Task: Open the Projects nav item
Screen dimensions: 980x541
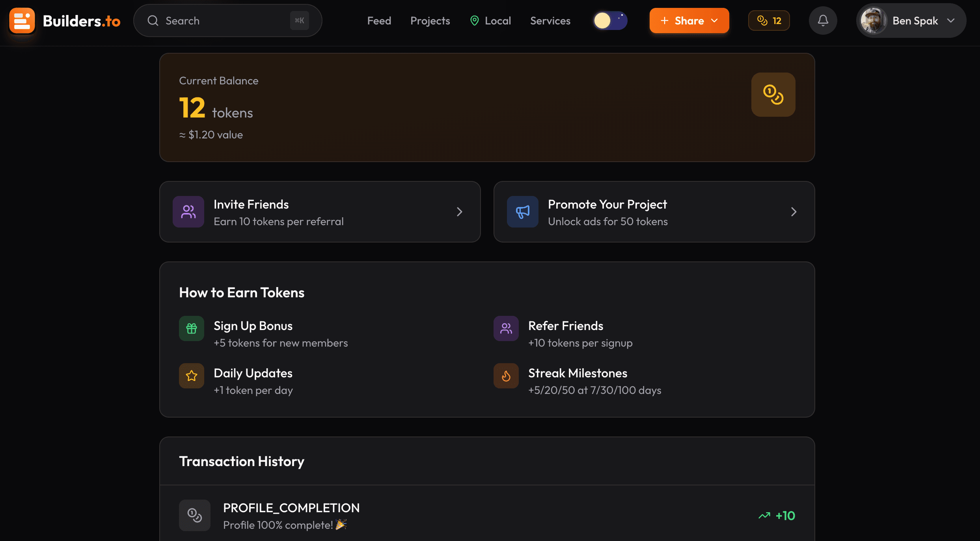Action: tap(430, 21)
